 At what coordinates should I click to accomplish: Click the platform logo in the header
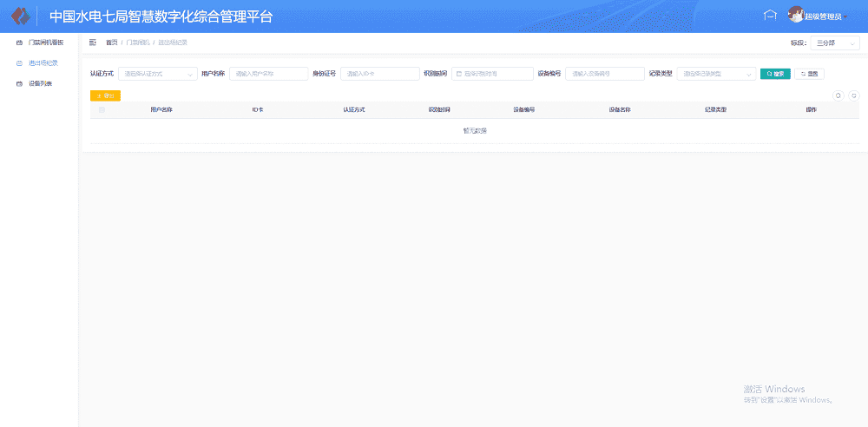click(x=20, y=16)
